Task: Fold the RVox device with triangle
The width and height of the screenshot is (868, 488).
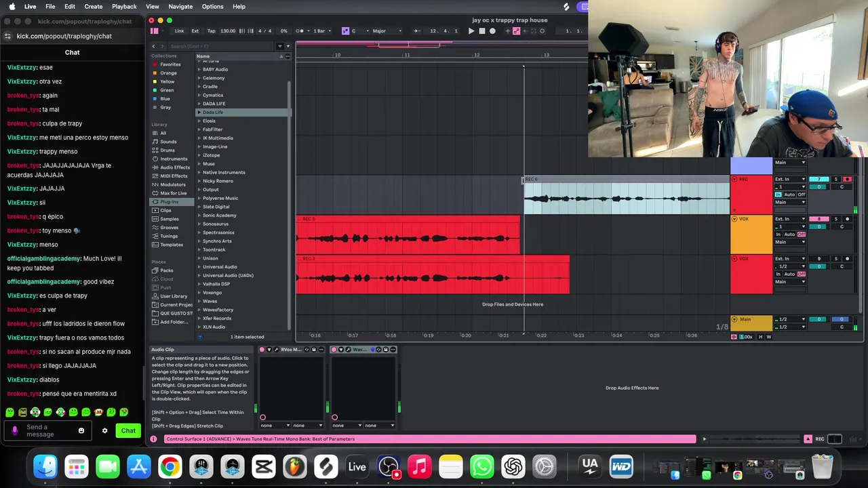Action: [269, 350]
